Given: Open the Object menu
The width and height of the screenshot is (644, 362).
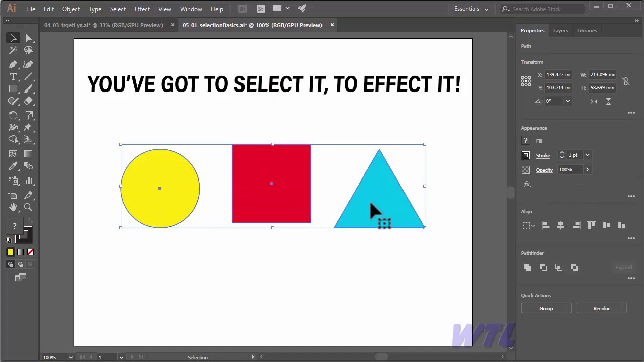Looking at the screenshot, I should pos(71,9).
